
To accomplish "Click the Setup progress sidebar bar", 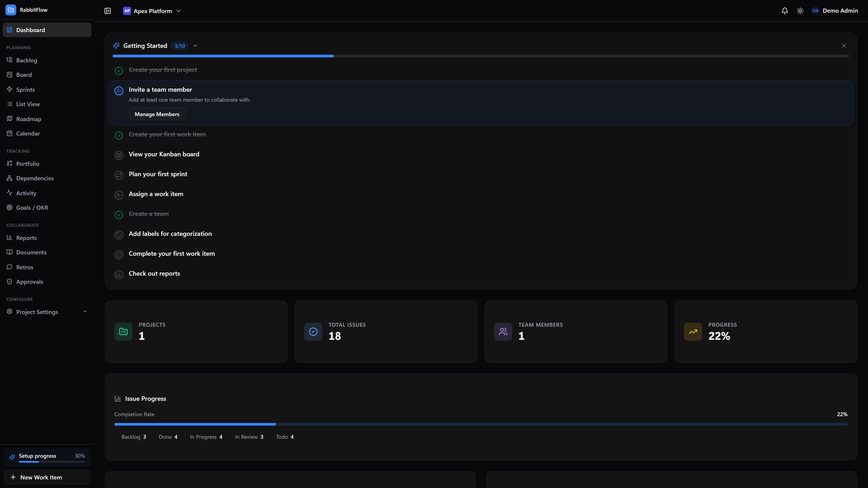I will [x=52, y=462].
